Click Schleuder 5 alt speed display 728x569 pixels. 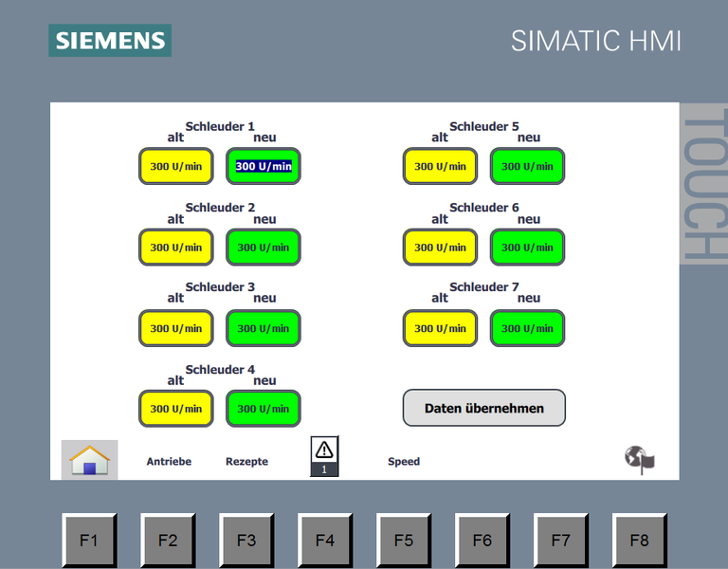tap(440, 166)
